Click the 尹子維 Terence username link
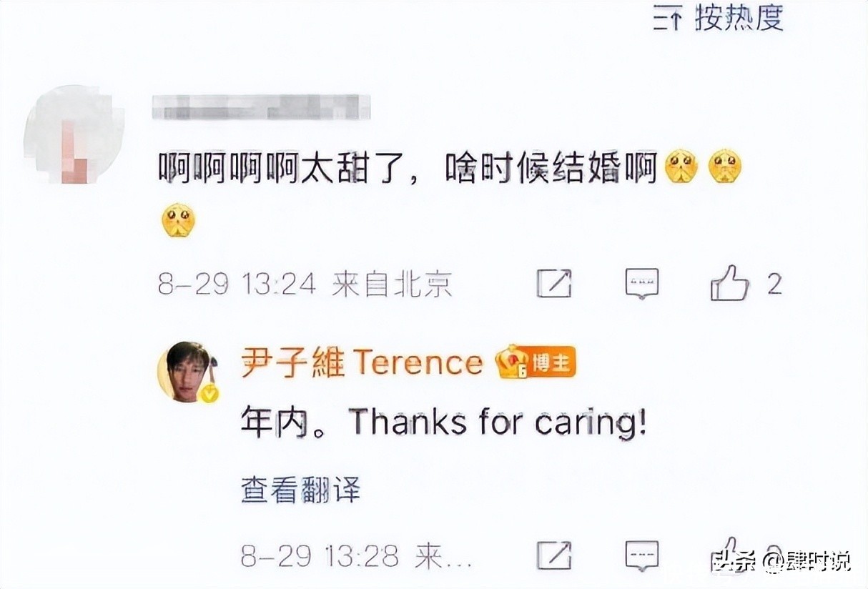Screen dimensions: 868x589 pos(362,363)
